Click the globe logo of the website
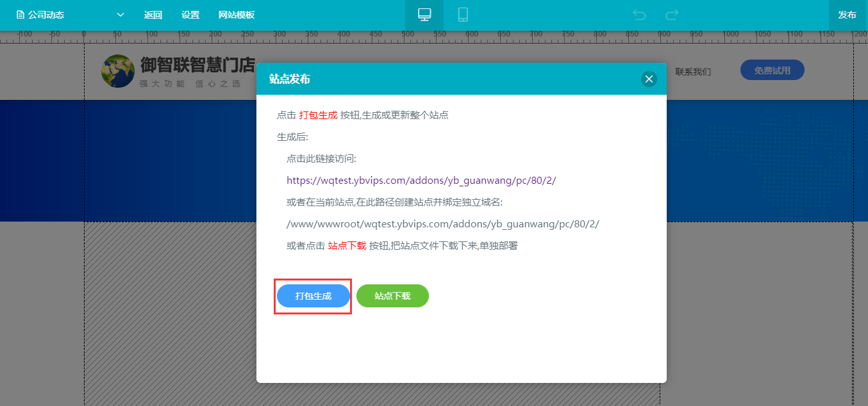Screen dimensions: 868x406 [x=118, y=71]
